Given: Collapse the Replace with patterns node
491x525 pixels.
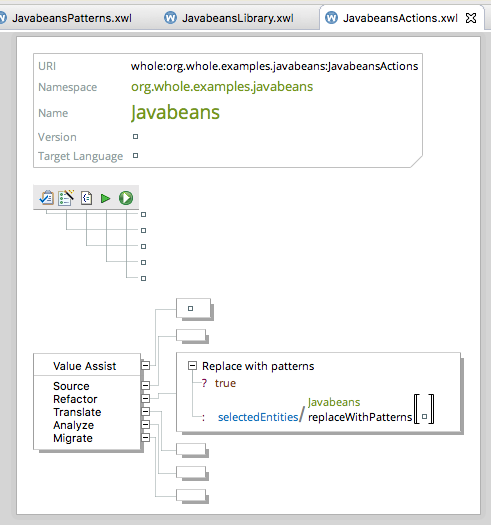Looking at the screenshot, I should pyautogui.click(x=192, y=365).
